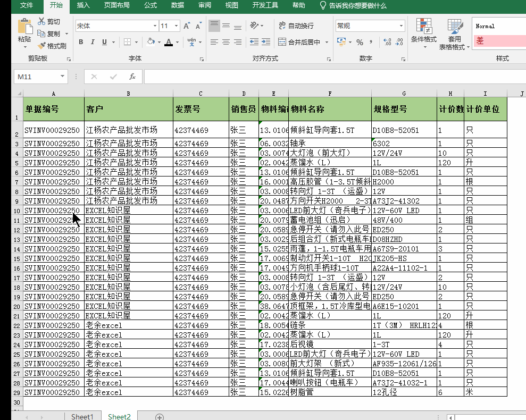Click the phonetic guide wén icon
The height and width of the screenshot is (420, 526).
[191, 42]
